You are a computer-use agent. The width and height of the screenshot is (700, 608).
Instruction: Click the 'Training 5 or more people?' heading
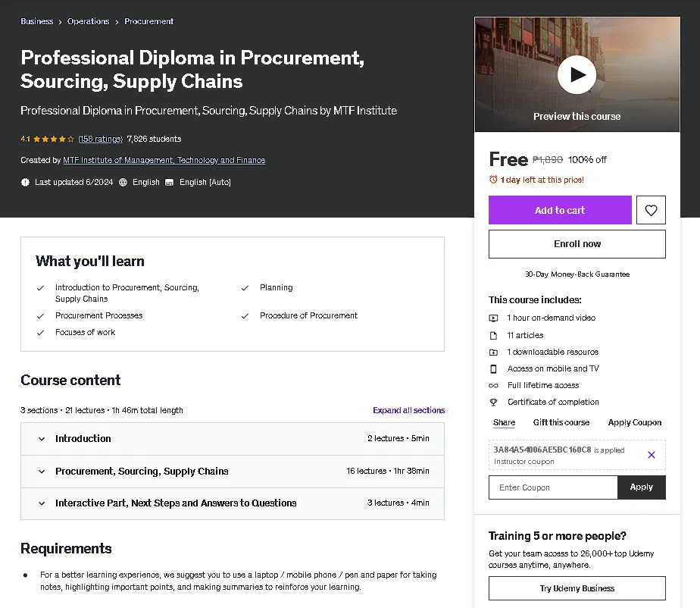point(557,536)
